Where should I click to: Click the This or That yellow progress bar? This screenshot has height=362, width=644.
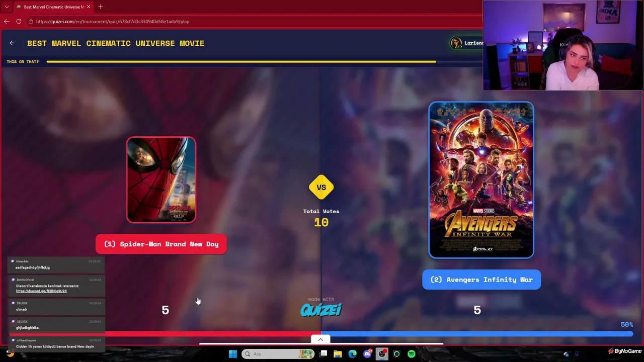(241, 62)
